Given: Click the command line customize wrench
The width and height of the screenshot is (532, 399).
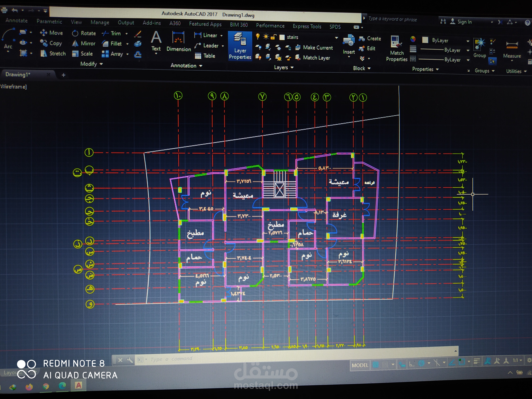Looking at the screenshot, I should tap(130, 360).
